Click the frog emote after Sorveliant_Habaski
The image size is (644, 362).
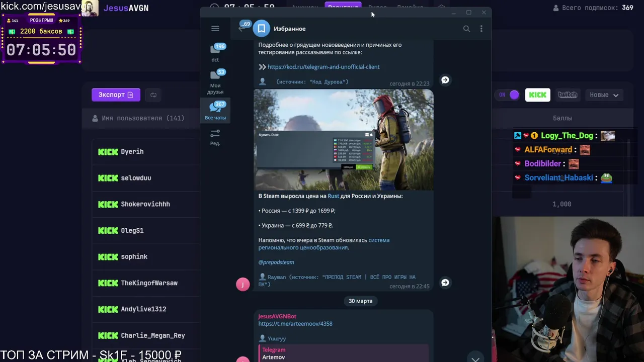click(x=606, y=178)
